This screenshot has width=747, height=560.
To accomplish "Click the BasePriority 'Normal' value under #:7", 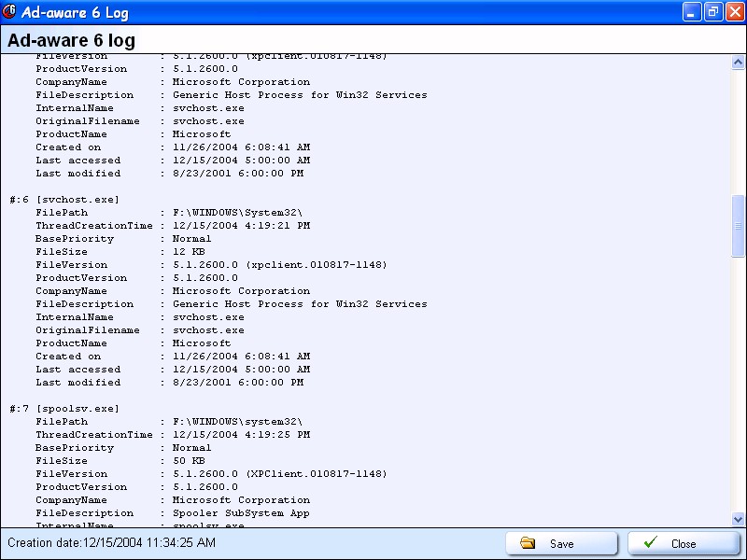I will [x=191, y=448].
